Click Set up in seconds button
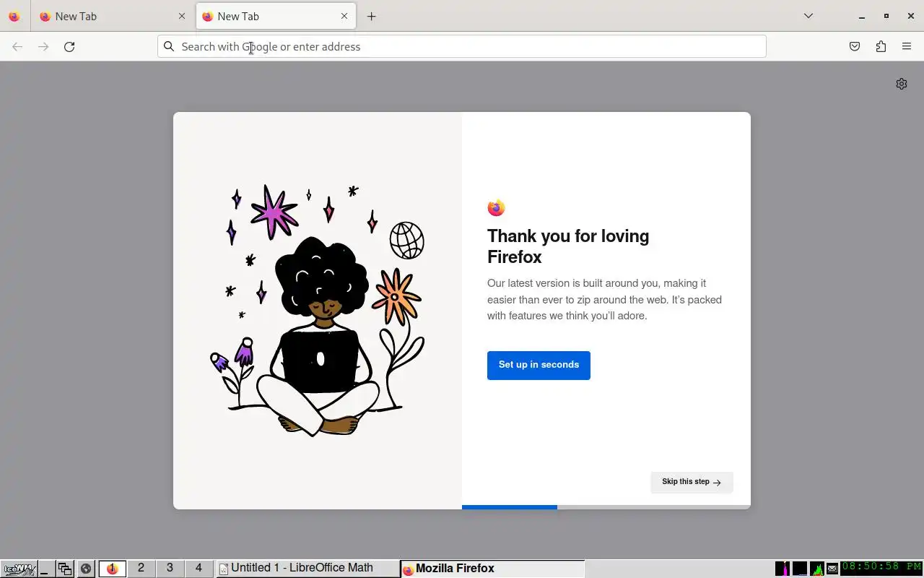This screenshot has height=578, width=924. click(539, 365)
